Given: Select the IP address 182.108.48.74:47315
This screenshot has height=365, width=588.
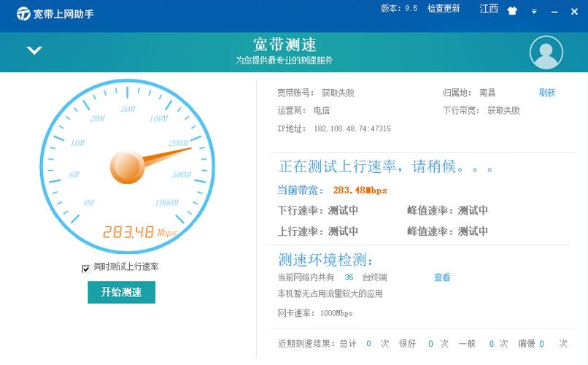Looking at the screenshot, I should (352, 128).
